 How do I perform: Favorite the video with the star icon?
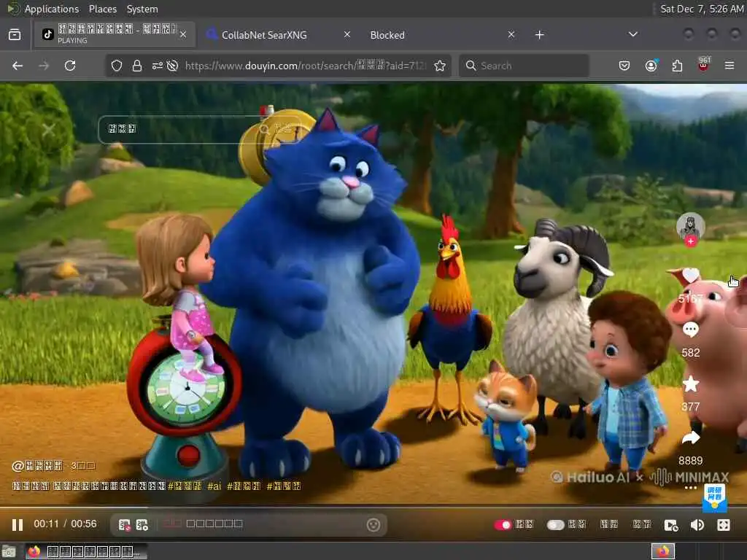(x=690, y=384)
